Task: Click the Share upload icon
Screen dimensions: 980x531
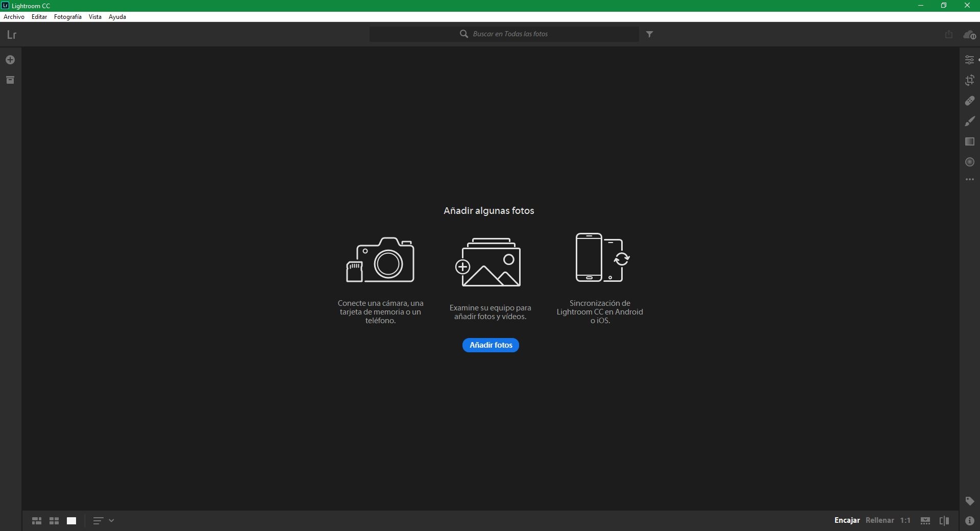Action: tap(949, 34)
